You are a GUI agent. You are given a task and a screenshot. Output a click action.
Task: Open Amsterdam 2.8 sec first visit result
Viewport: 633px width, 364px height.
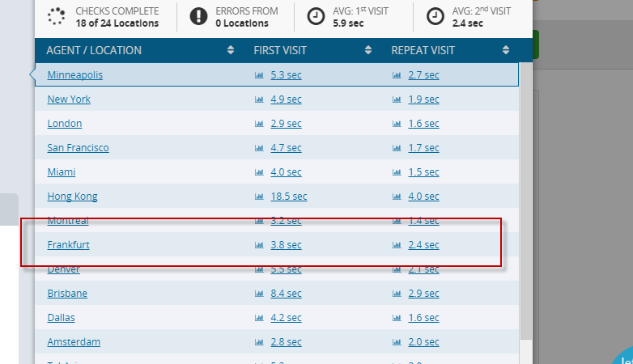(286, 342)
